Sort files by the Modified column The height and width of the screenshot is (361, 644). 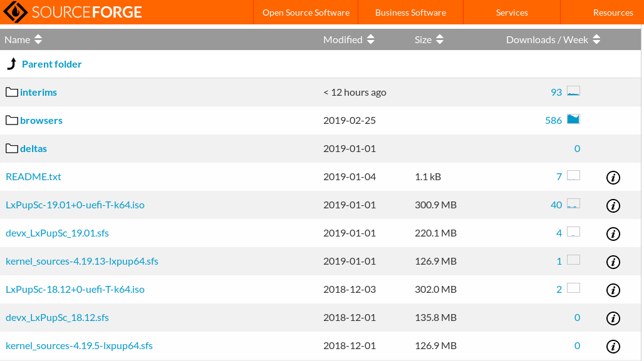tap(348, 39)
